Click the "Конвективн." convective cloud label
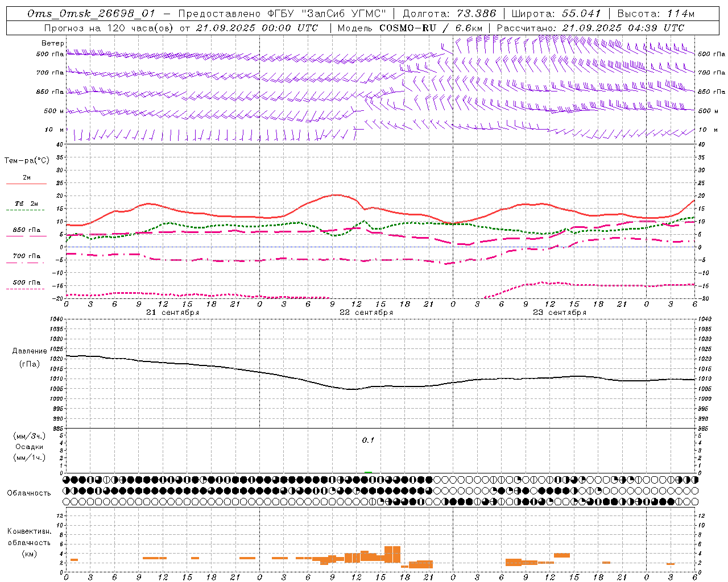The image size is (728, 582). [x=29, y=531]
